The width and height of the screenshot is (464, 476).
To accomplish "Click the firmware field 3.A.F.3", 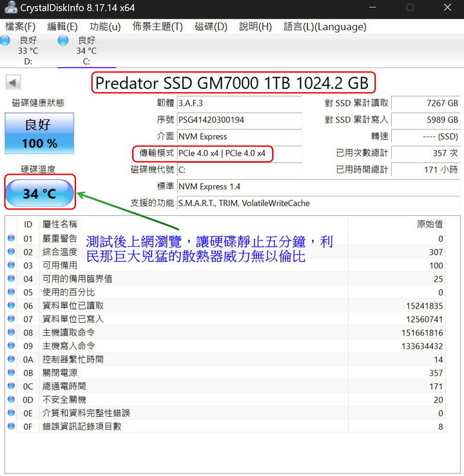I will (239, 103).
